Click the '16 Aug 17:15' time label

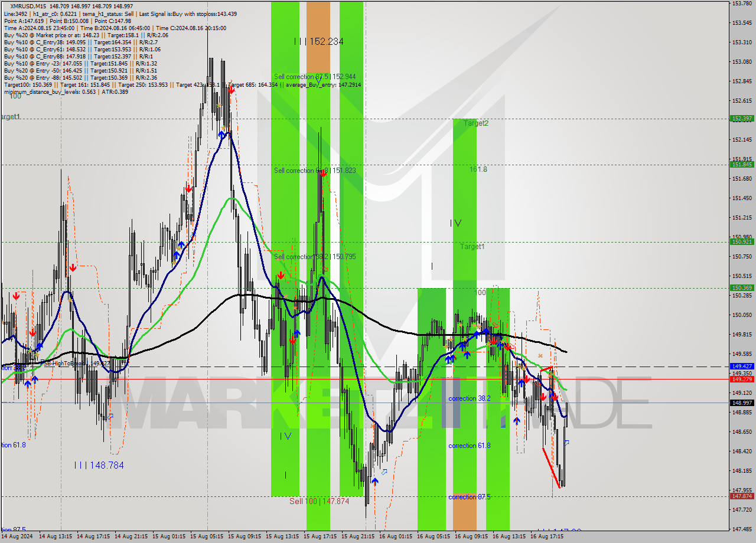tap(547, 537)
